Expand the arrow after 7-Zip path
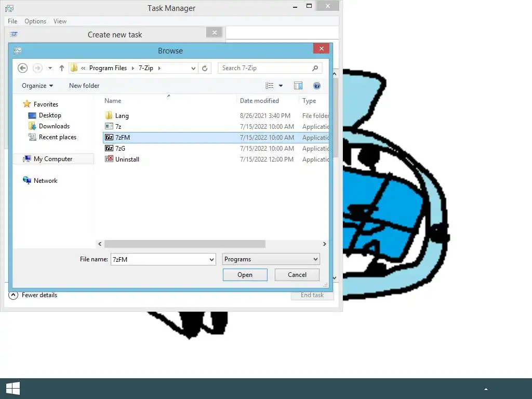 click(159, 68)
